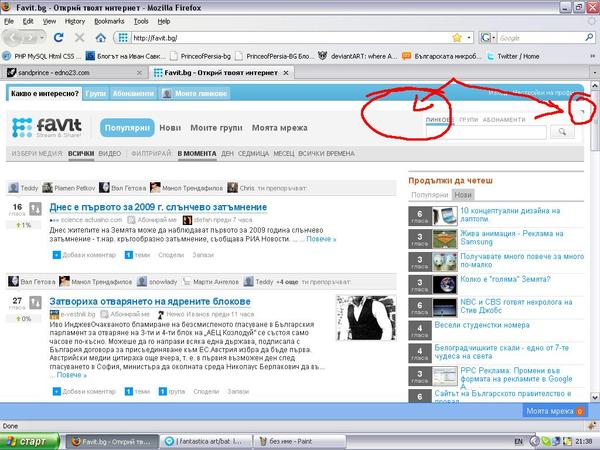Open the solar eclipse 2009 headline
The image size is (600, 450).
click(x=158, y=207)
